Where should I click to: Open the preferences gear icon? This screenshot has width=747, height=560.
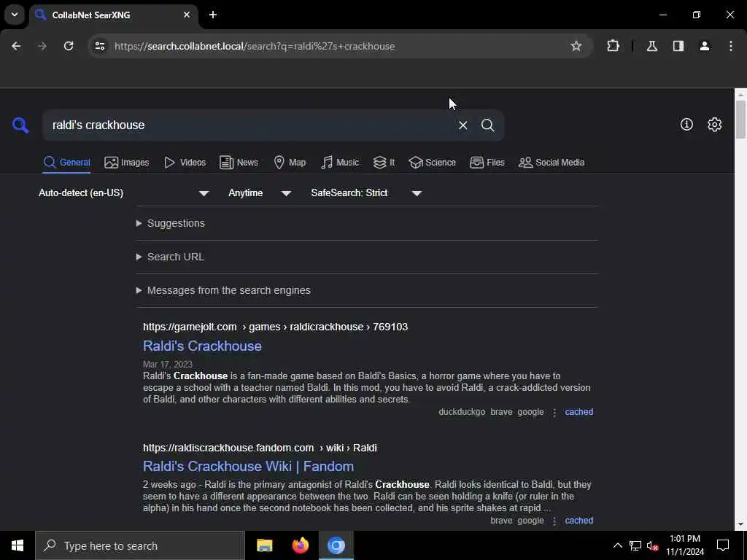(x=714, y=124)
